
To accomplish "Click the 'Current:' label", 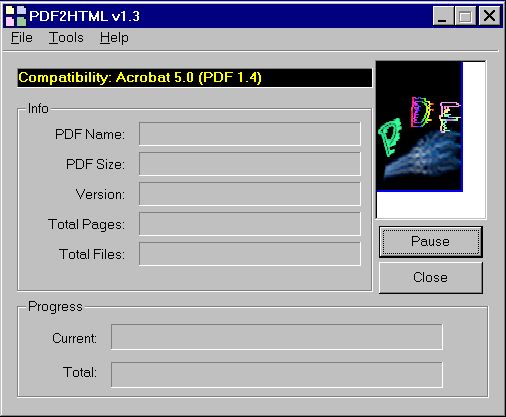I will click(x=75, y=338).
